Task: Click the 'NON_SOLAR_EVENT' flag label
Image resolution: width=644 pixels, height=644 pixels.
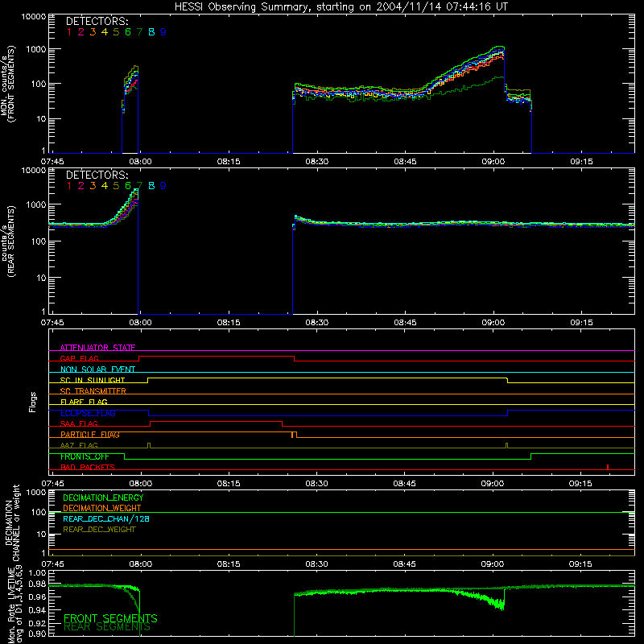Action: 97,369
